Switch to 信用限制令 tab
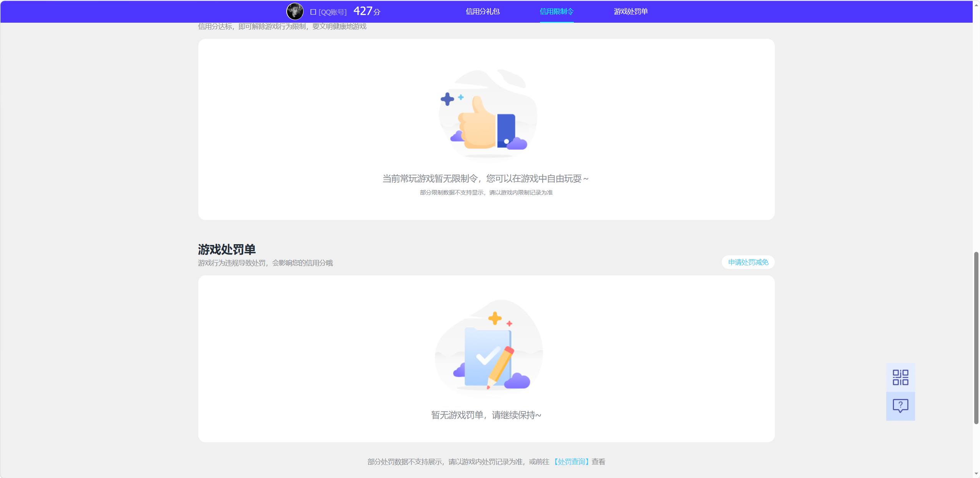 click(556, 12)
